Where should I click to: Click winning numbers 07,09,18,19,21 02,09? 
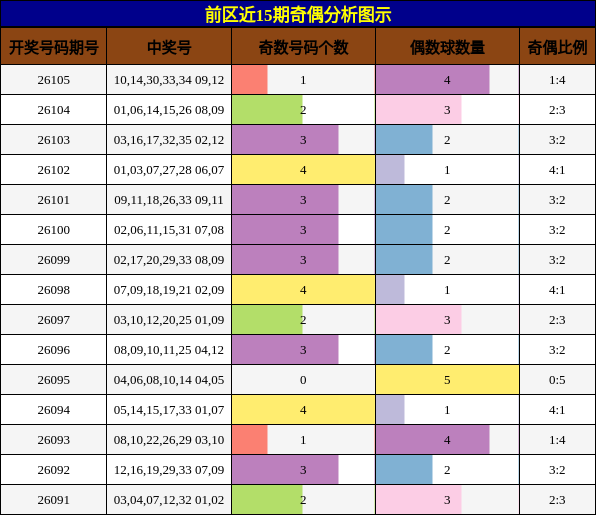[169, 290]
